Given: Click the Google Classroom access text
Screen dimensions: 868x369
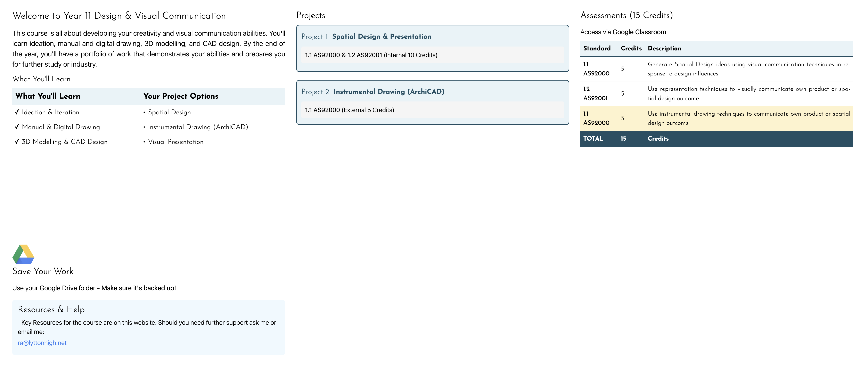Looking at the screenshot, I should (623, 32).
